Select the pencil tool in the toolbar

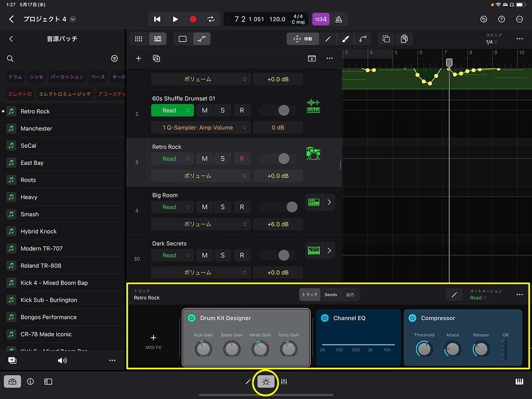point(328,39)
